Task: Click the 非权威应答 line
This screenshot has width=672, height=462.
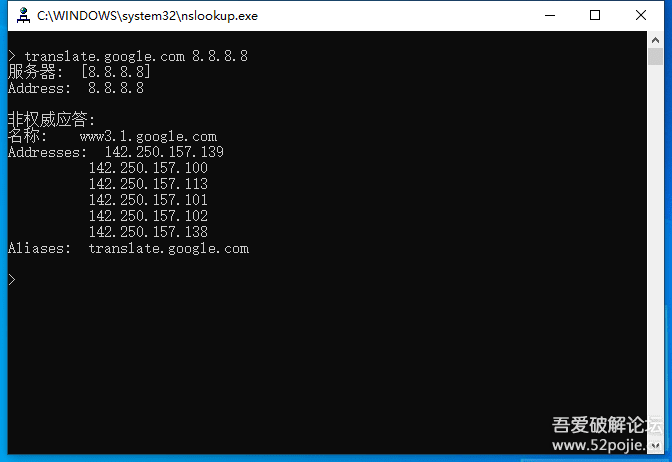Action: tap(51, 119)
